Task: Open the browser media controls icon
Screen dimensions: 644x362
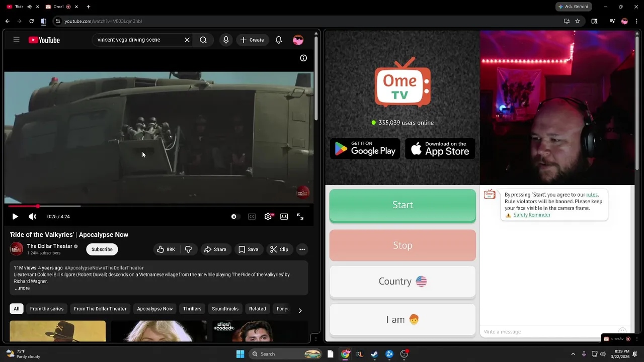Action: (612, 21)
